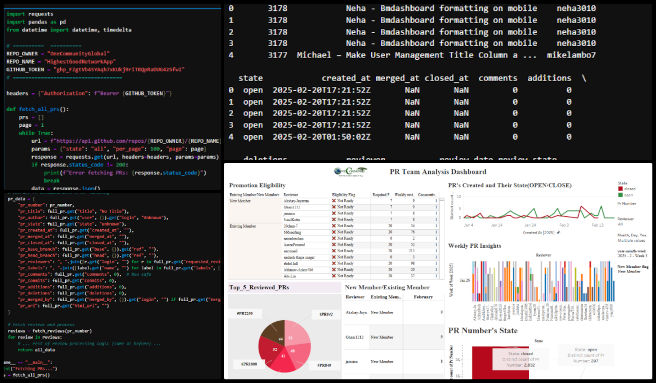Click the 'State: closed' tooltip box
656x383 pixels.
(x=520, y=359)
